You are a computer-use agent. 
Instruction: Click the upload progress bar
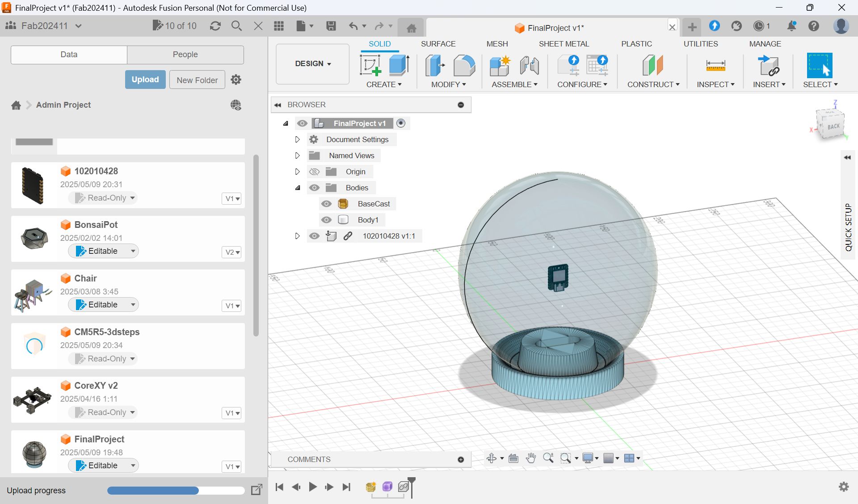(x=176, y=491)
